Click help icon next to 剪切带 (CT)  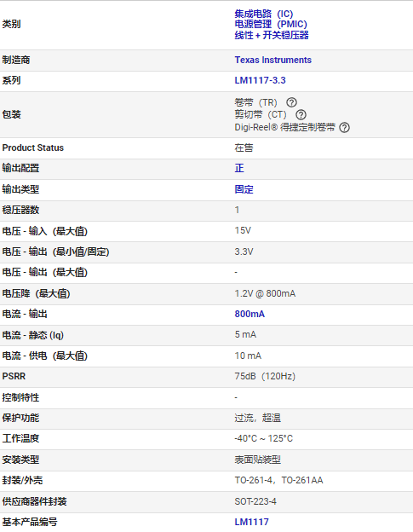point(301,115)
